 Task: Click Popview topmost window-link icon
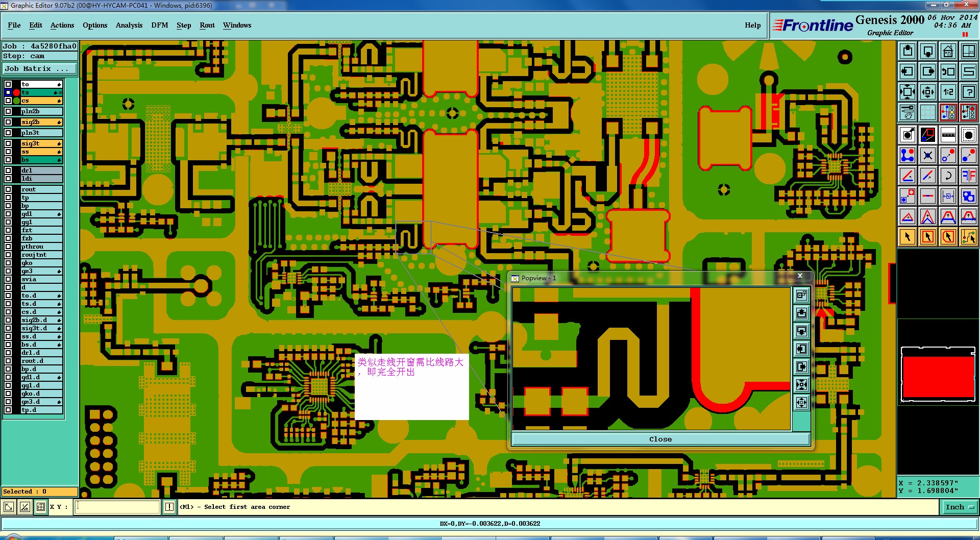[x=801, y=295]
